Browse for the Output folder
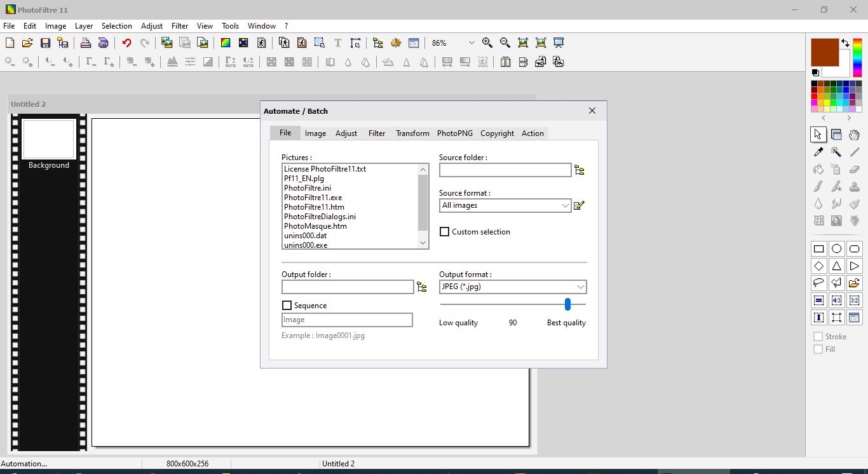 tap(422, 287)
